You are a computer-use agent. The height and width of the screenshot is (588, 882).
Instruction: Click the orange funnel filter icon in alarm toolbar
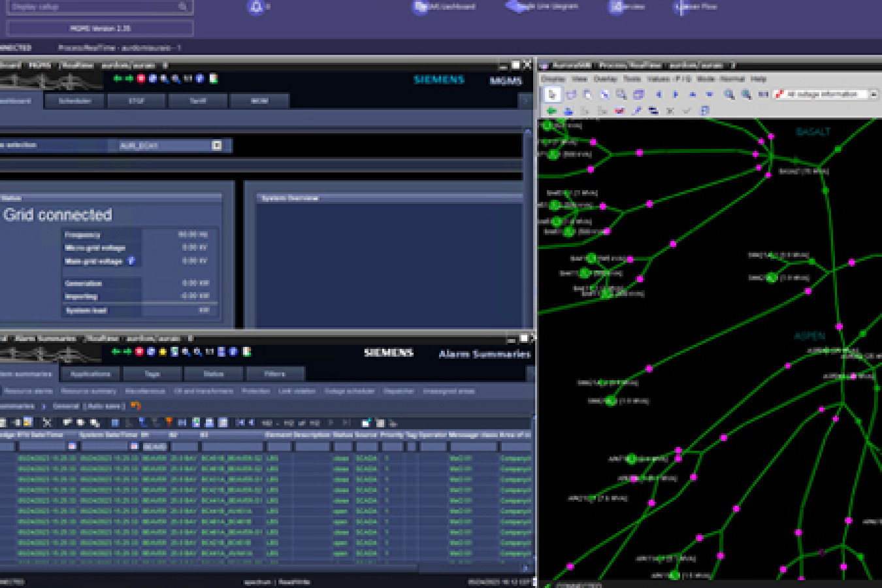pos(169,423)
